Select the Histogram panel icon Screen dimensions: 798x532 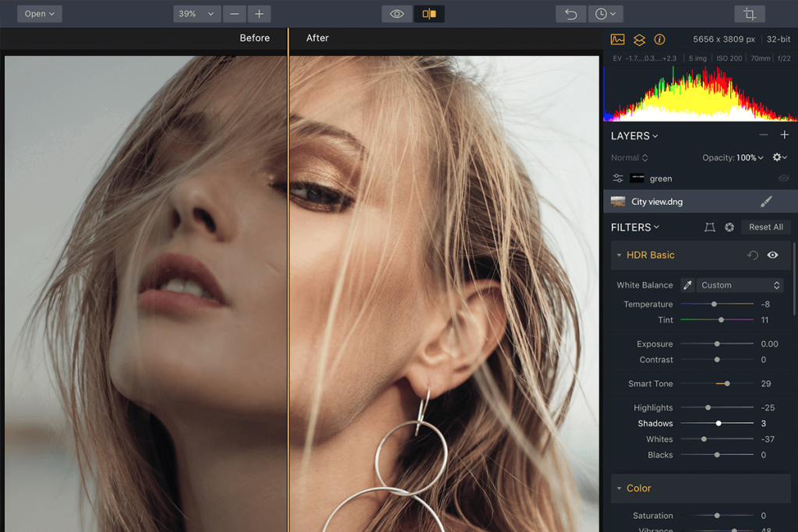tap(620, 39)
